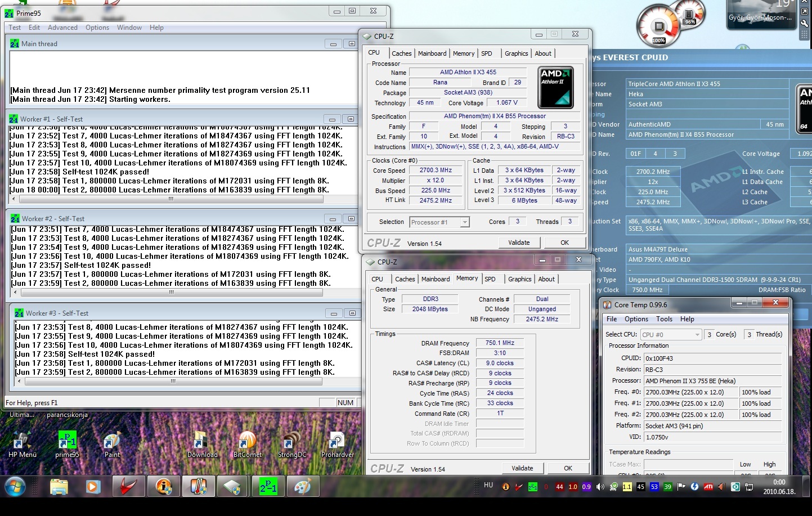Image resolution: width=812 pixels, height=516 pixels.
Task: Open Prime95 Options menu
Action: click(97, 28)
